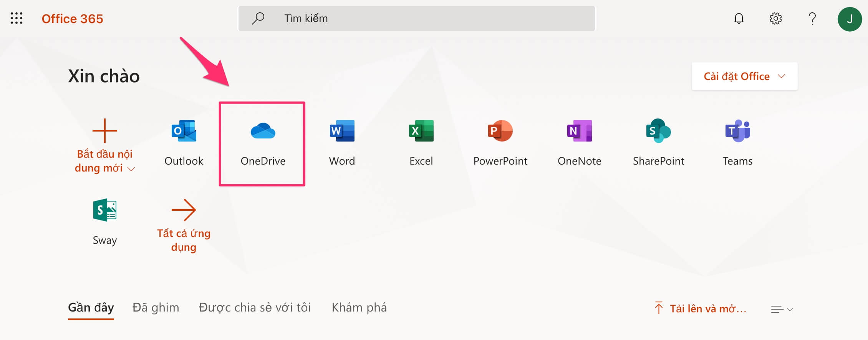Screen dimensions: 868x340
Task: Launch the OneNote app
Action: [579, 142]
